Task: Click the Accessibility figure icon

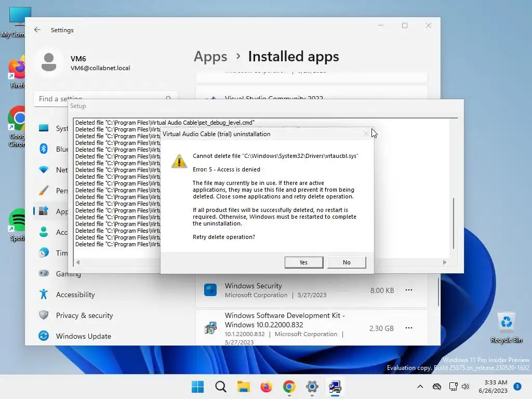Action: click(44, 294)
